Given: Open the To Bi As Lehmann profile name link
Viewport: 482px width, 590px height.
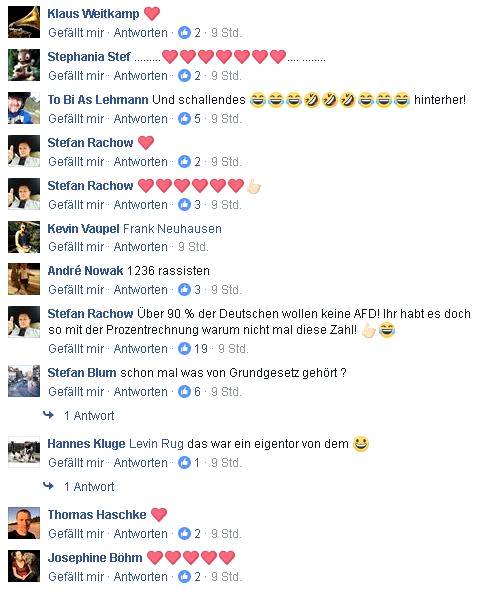Looking at the screenshot, I should pyautogui.click(x=98, y=100).
